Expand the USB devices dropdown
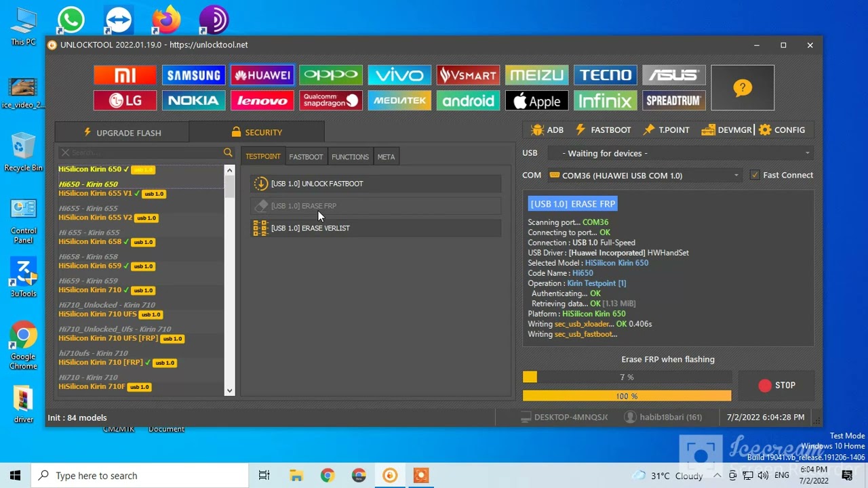 pos(680,153)
